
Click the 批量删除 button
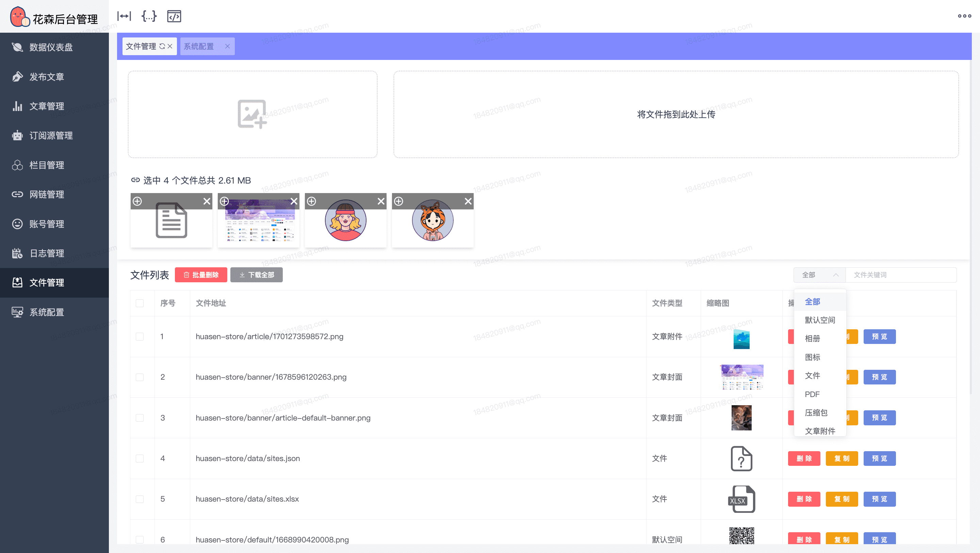click(201, 275)
